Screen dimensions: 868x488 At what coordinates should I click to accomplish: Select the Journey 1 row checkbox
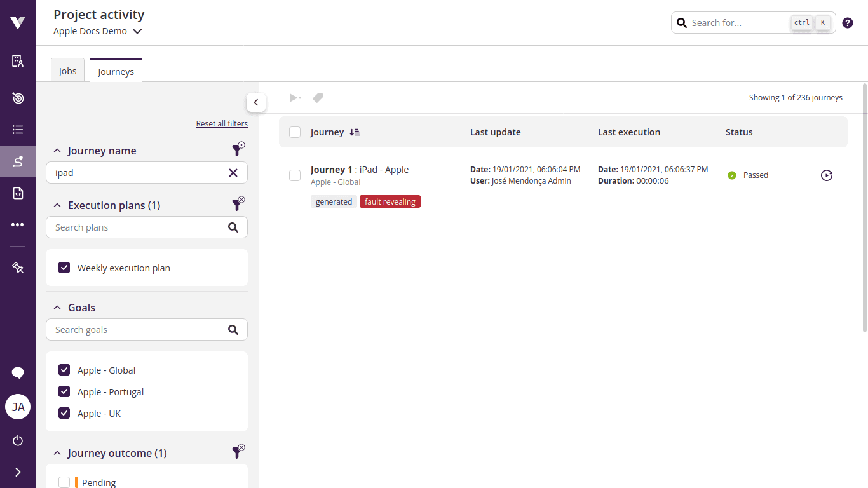pos(295,175)
